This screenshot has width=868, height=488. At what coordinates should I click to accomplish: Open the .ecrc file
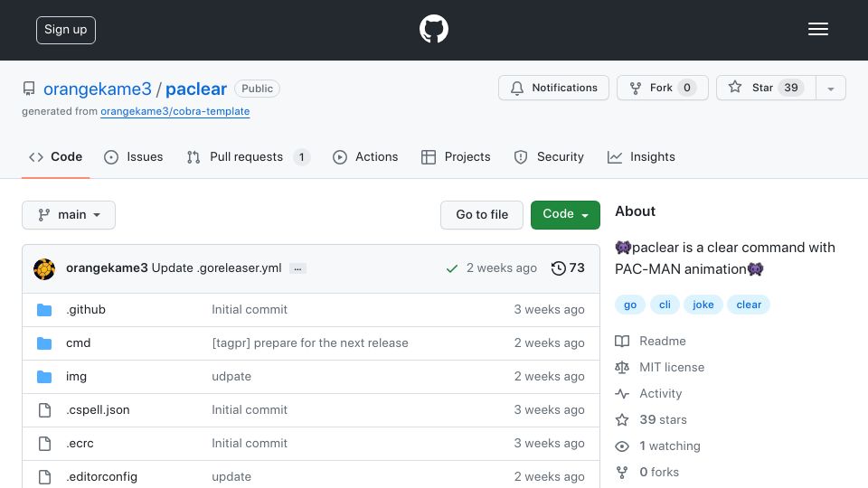click(80, 443)
